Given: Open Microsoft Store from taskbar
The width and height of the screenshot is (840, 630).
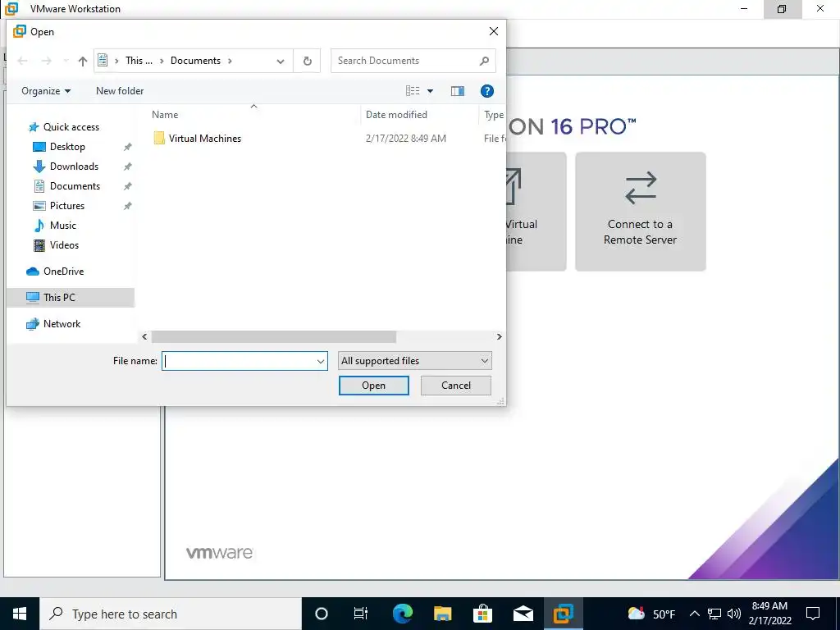Looking at the screenshot, I should (482, 614).
